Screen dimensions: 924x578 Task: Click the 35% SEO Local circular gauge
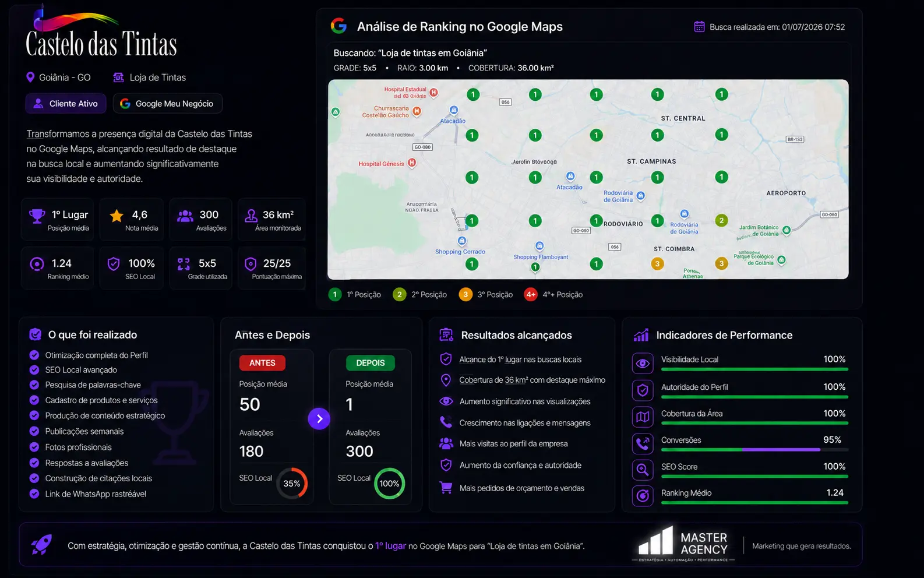[x=292, y=483]
